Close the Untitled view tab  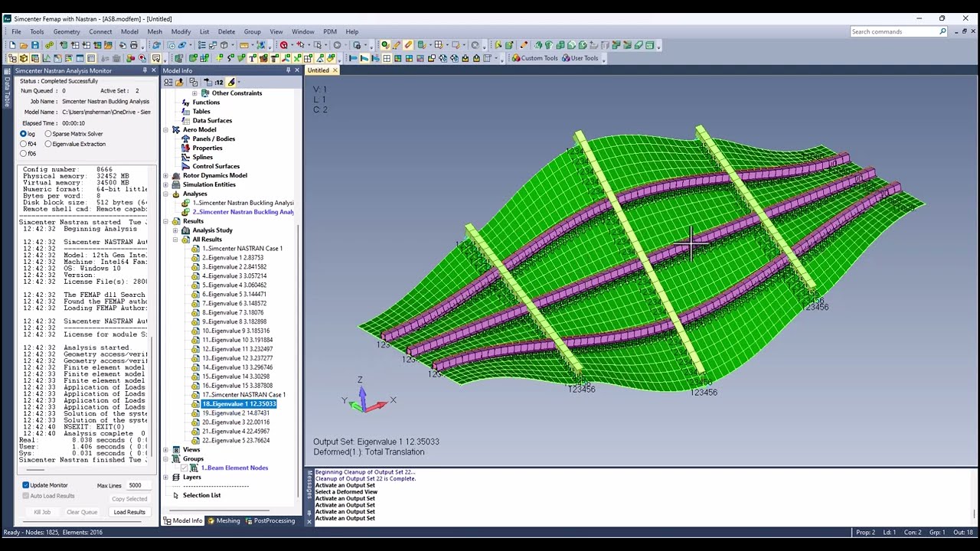coord(335,70)
